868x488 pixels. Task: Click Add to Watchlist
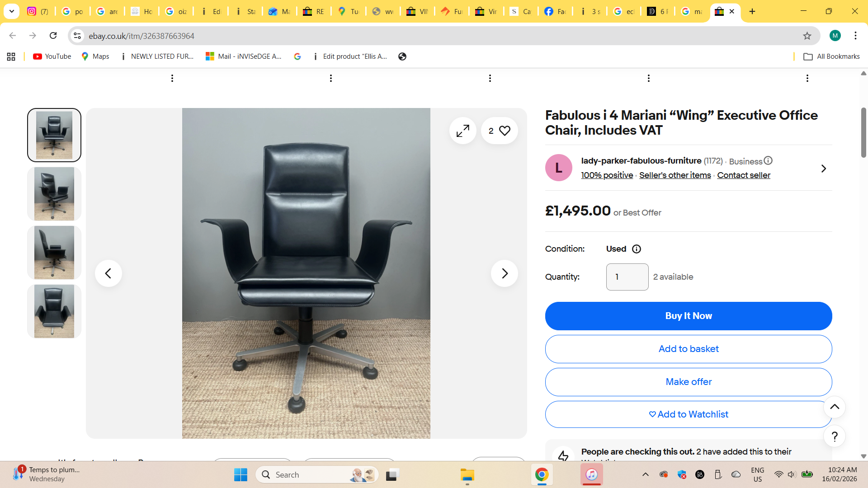(x=689, y=414)
